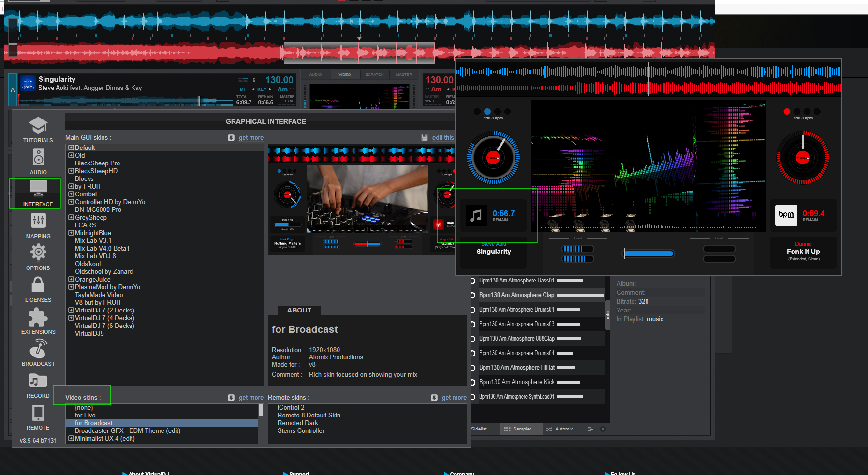This screenshot has width=868, height=475.
Task: Open the vertical info side tab
Action: [608, 315]
